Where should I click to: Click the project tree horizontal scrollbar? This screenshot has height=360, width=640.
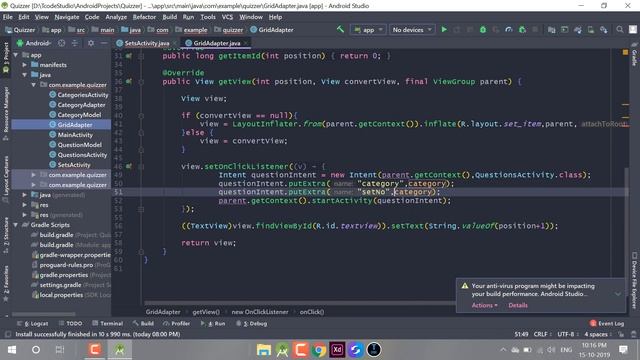(x=44, y=314)
